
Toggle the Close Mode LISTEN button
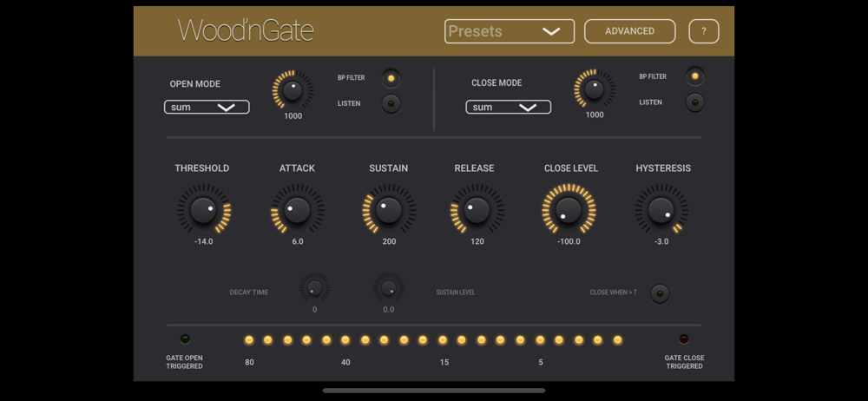(694, 102)
